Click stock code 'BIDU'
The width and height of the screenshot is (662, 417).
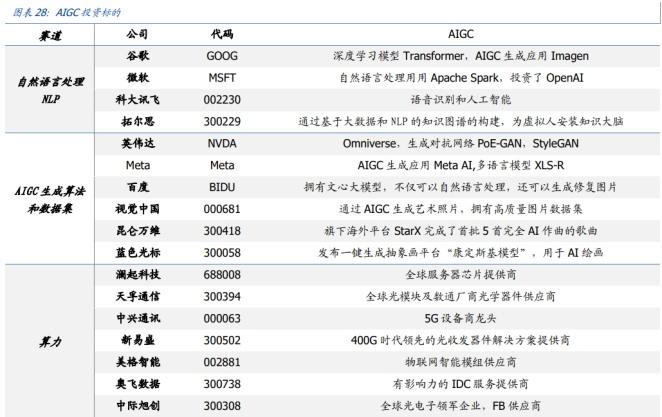(x=222, y=187)
